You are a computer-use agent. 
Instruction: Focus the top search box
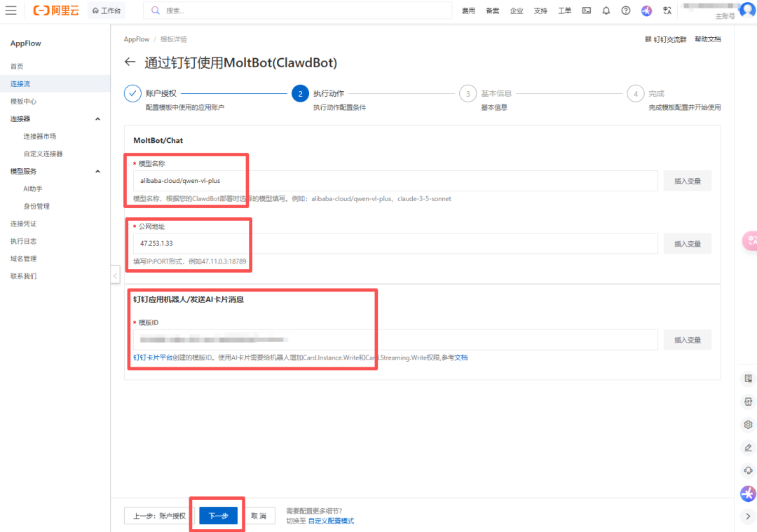pos(297,10)
